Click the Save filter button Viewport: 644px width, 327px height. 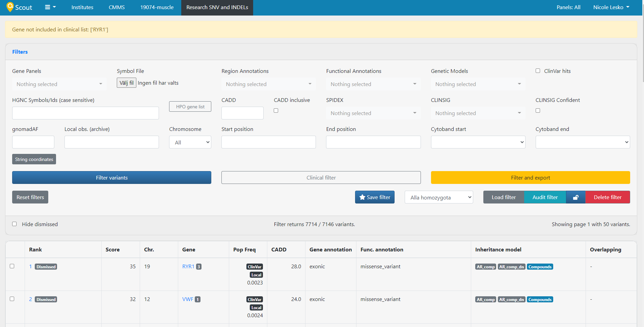click(375, 197)
